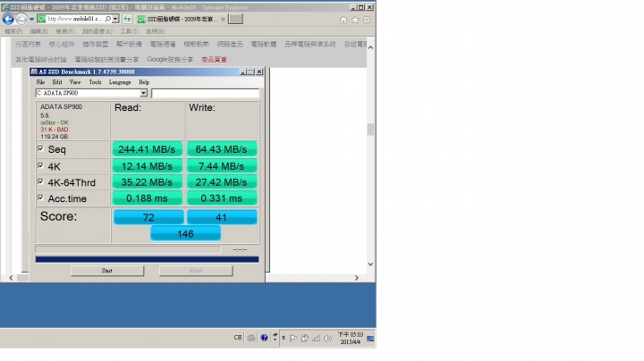Click the page scrollbar down arrow

click(x=370, y=264)
